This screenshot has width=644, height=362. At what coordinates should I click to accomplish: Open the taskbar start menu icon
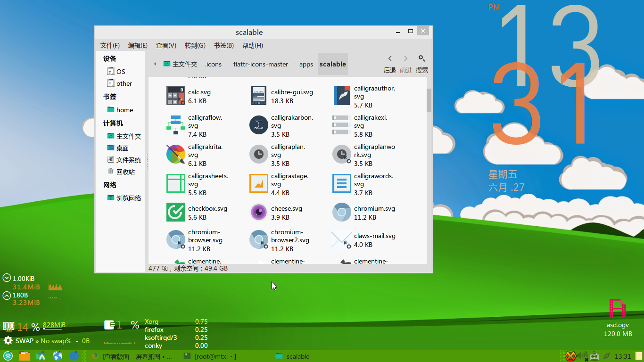8,356
